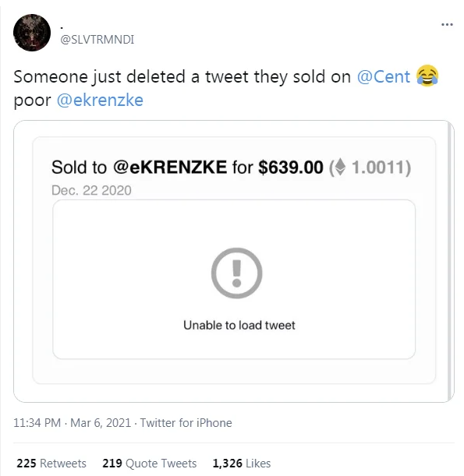The image size is (464, 476).
Task: Click the Twitter for iPhone source label
Action: pyautogui.click(x=186, y=423)
